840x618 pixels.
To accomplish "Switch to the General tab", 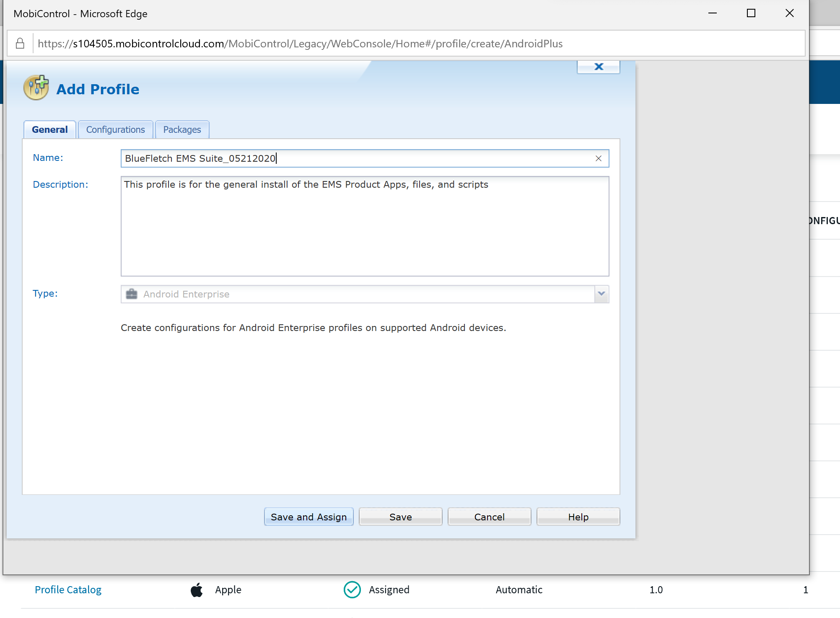I will click(x=50, y=129).
